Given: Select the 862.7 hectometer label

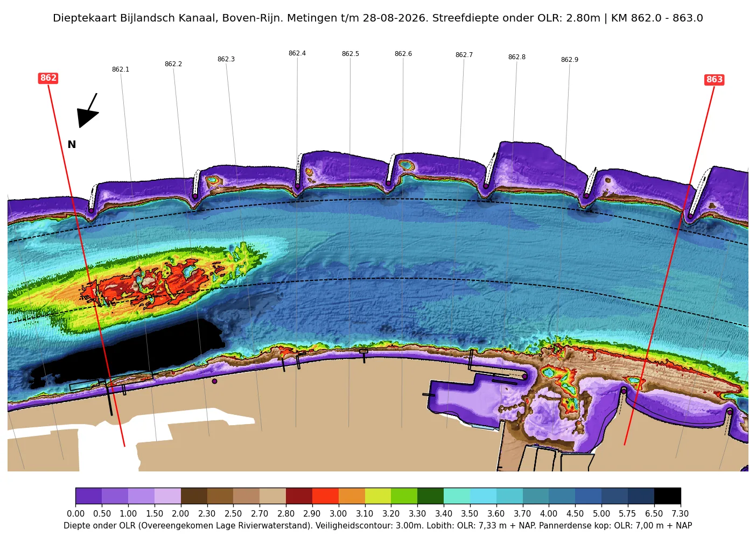Looking at the screenshot, I should pos(464,55).
